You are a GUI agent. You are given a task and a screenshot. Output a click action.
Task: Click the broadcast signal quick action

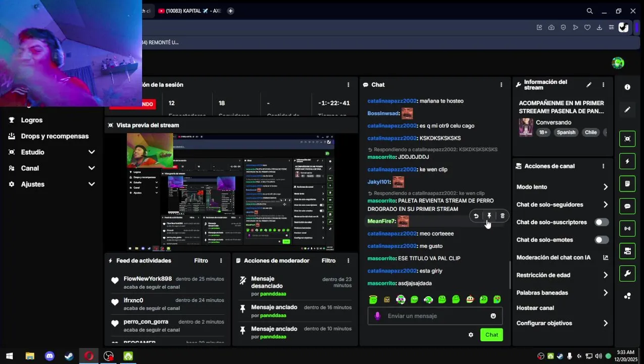627,229
